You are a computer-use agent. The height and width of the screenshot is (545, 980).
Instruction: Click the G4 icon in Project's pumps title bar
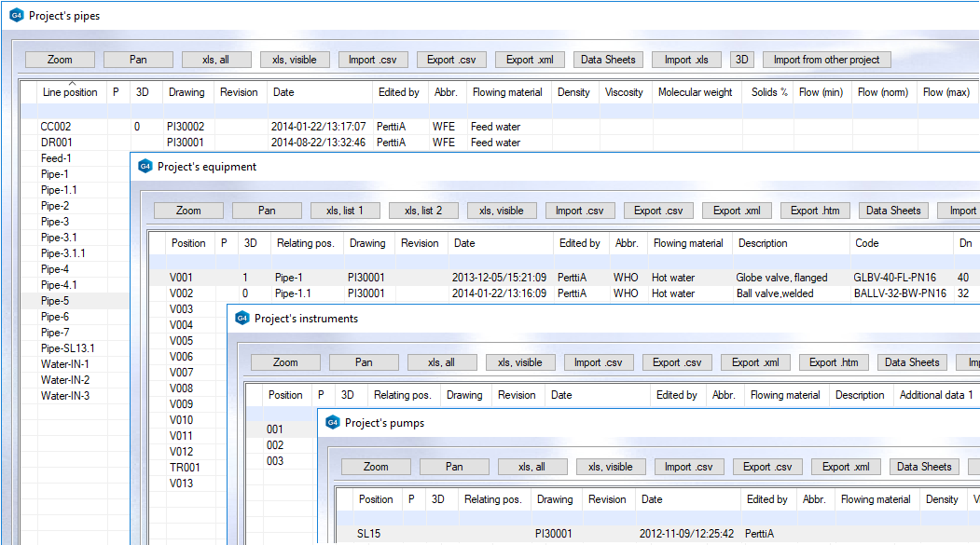tap(332, 423)
